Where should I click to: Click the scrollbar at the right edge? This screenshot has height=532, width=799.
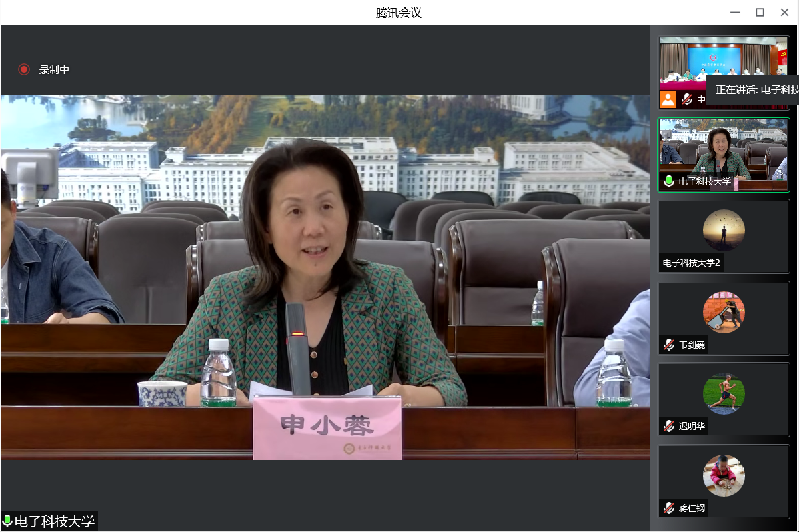point(796,267)
